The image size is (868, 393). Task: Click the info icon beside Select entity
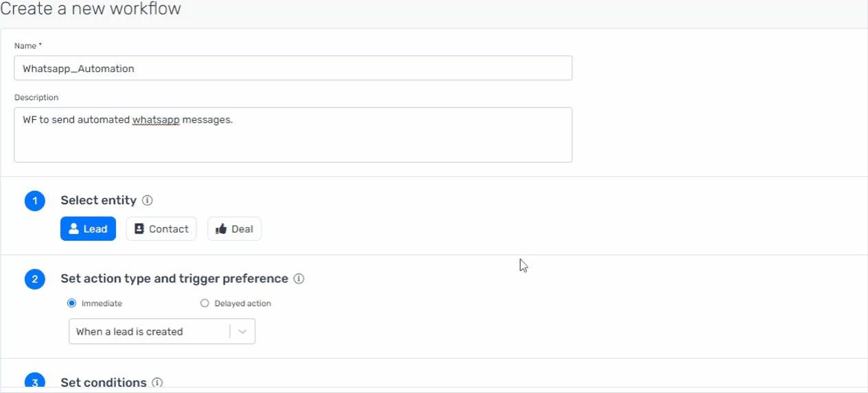(x=147, y=201)
